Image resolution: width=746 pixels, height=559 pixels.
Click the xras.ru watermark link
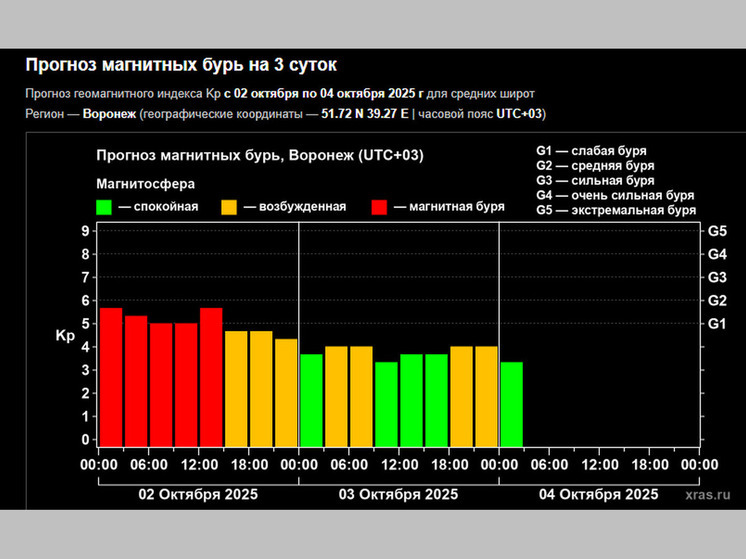coord(709,494)
